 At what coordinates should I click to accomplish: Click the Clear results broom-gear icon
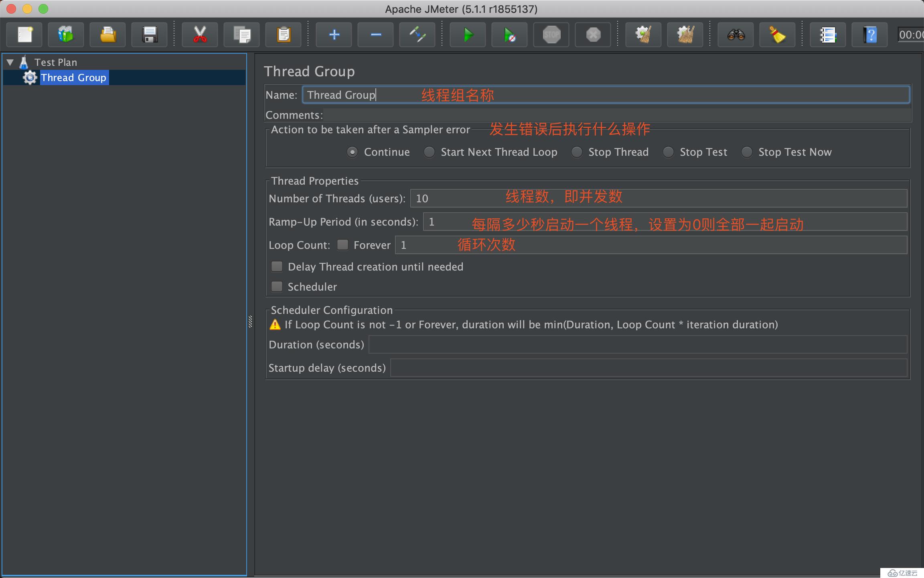click(x=644, y=35)
